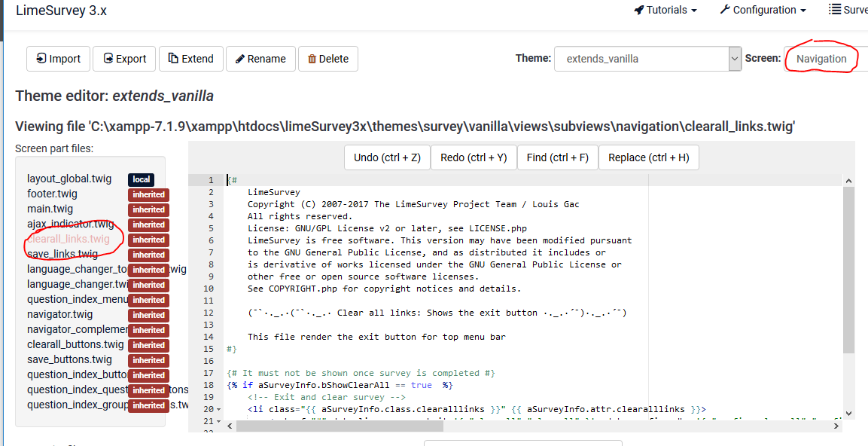Screen dimensions: 868x446
Task: Click the Surveys menu in top bar
Action: [848, 10]
